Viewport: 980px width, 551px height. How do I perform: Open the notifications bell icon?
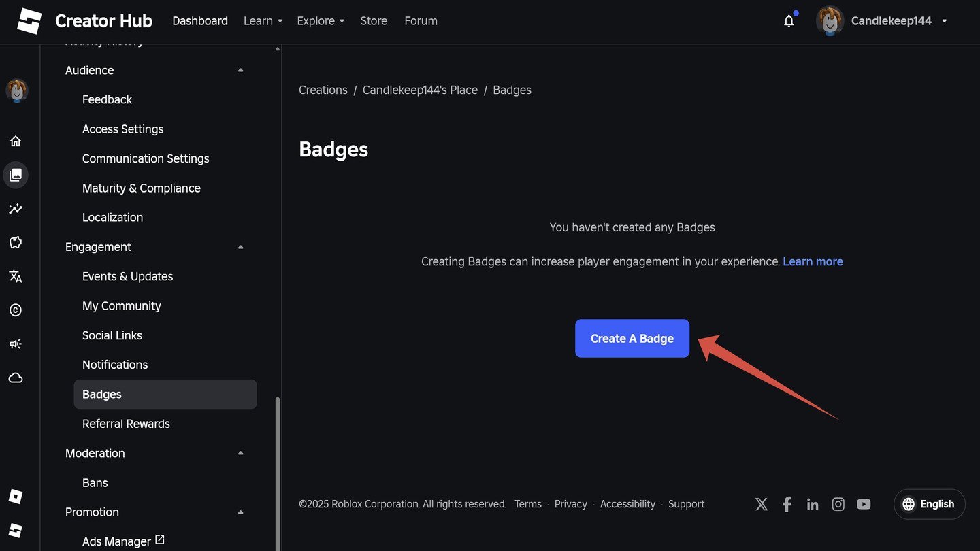(x=789, y=21)
